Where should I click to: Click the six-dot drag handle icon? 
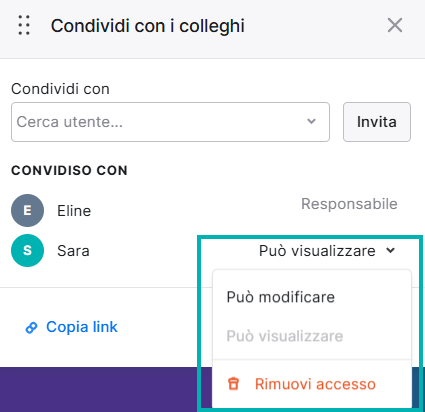[x=24, y=25]
